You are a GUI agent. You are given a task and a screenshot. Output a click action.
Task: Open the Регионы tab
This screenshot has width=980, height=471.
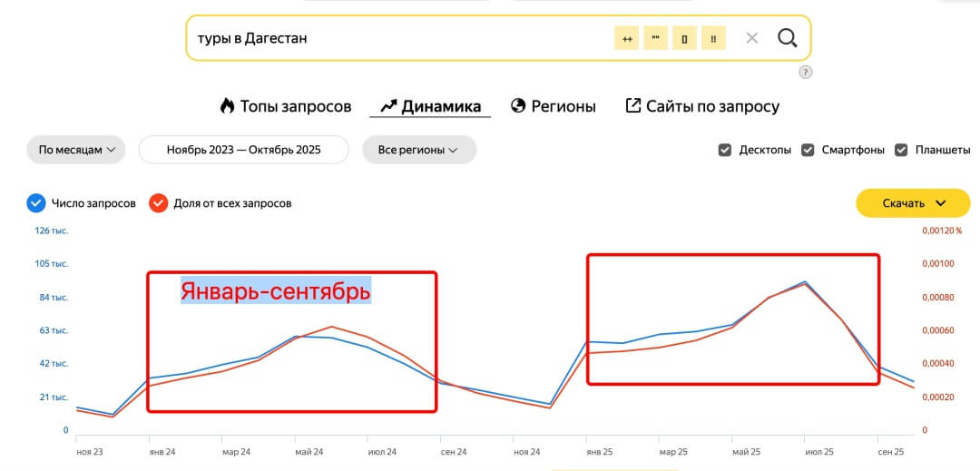[x=554, y=106]
